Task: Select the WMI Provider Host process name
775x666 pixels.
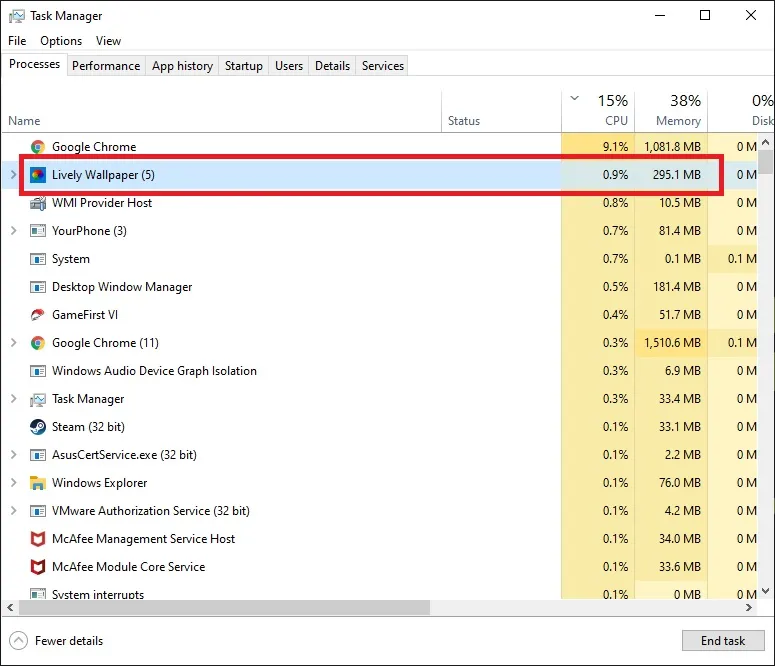Action: tap(102, 203)
